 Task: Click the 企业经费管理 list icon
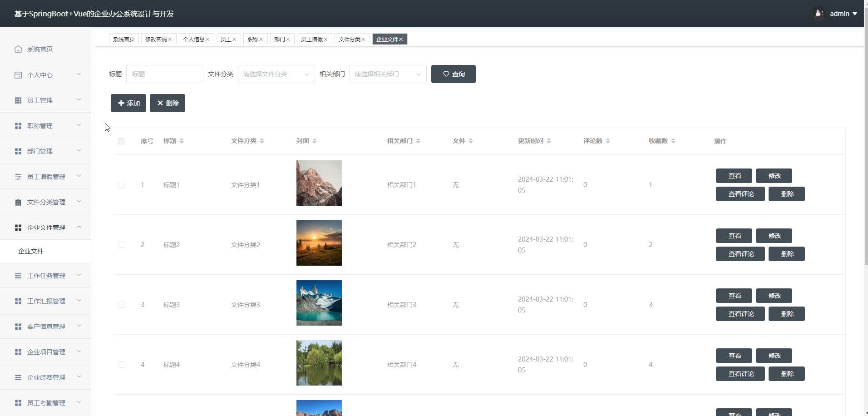coord(18,377)
